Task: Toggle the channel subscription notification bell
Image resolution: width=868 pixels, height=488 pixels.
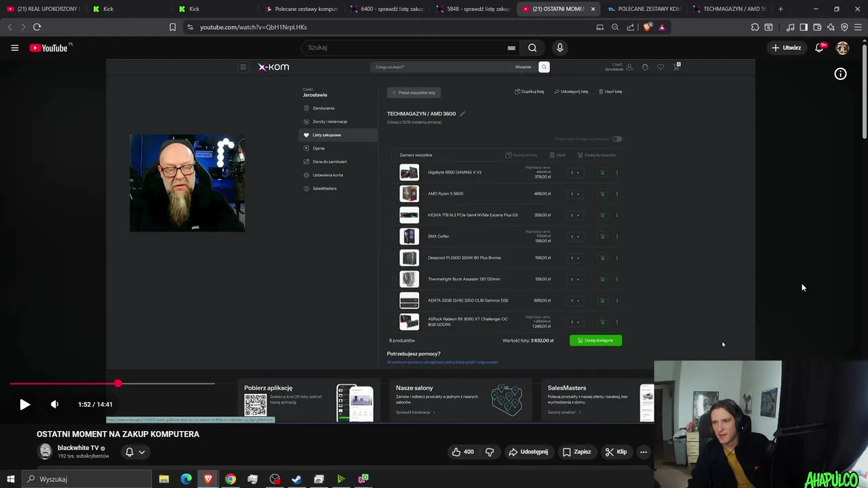Action: tap(130, 452)
